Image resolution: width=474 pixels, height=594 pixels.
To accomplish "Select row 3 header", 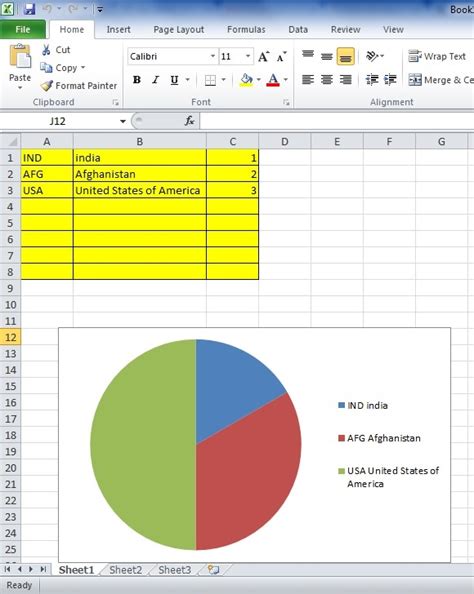I will tap(10, 190).
